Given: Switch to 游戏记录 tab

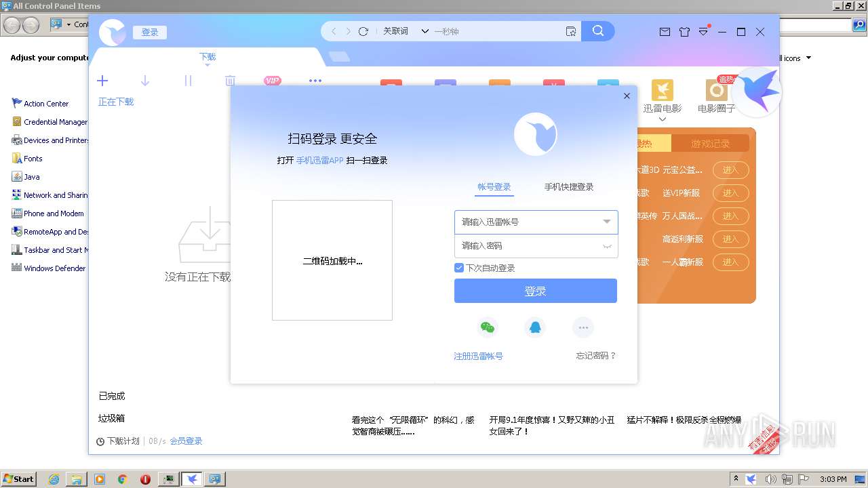Looking at the screenshot, I should tap(710, 144).
